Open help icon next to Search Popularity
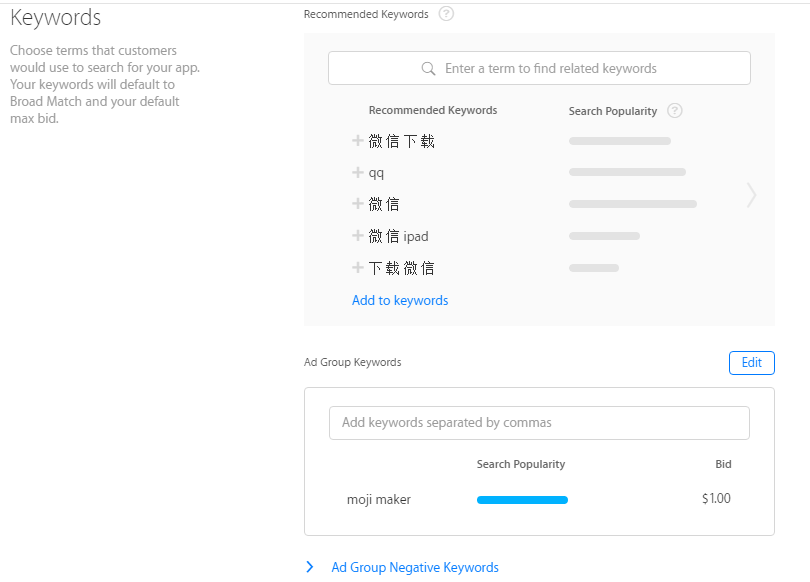This screenshot has width=810, height=582. 675,111
